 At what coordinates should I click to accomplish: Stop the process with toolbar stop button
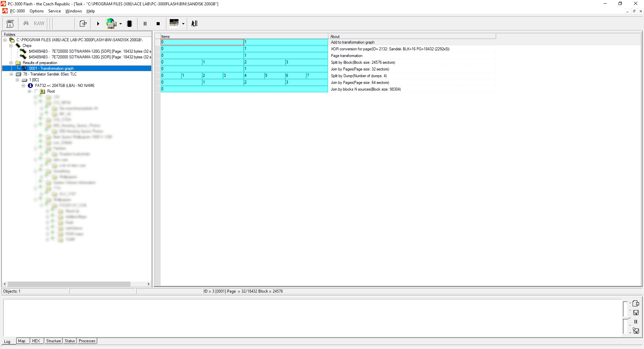158,23
